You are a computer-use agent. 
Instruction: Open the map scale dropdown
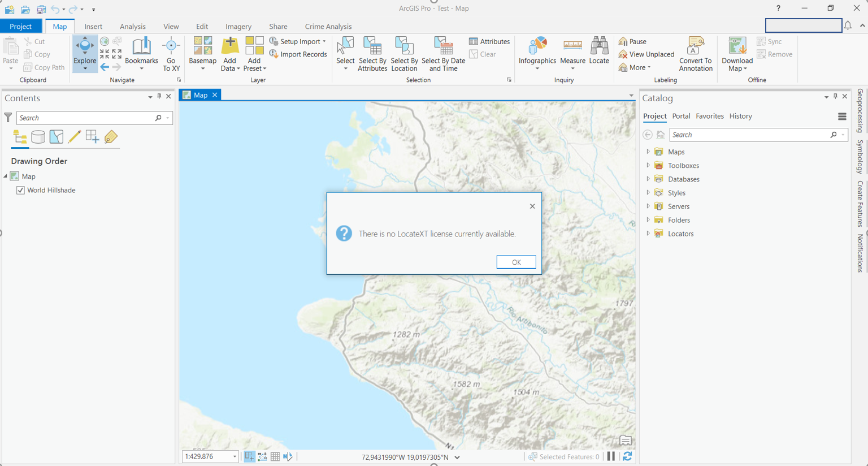tap(235, 457)
